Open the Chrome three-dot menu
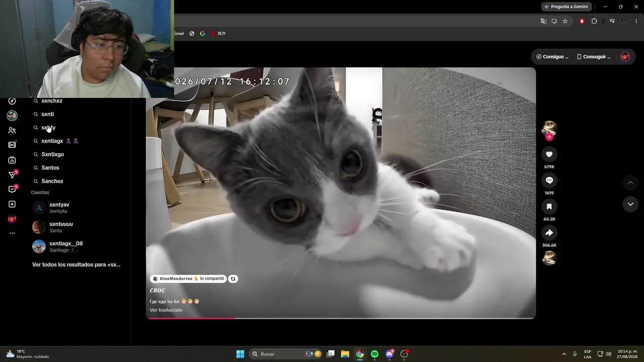This screenshot has height=362, width=644. [x=636, y=21]
